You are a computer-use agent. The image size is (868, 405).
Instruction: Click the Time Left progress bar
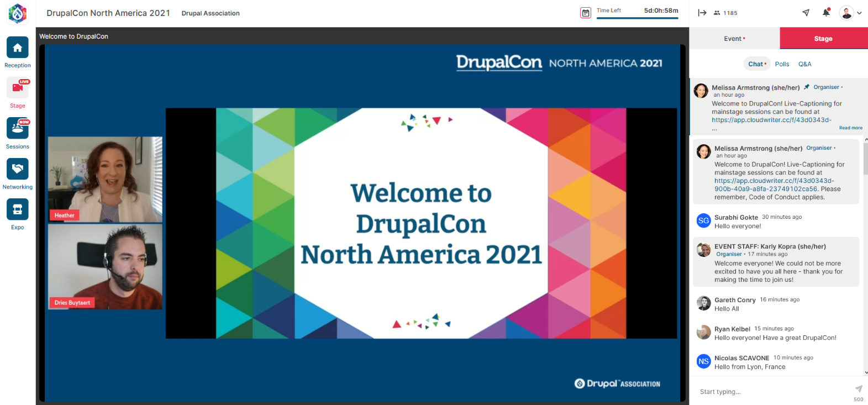[637, 18]
